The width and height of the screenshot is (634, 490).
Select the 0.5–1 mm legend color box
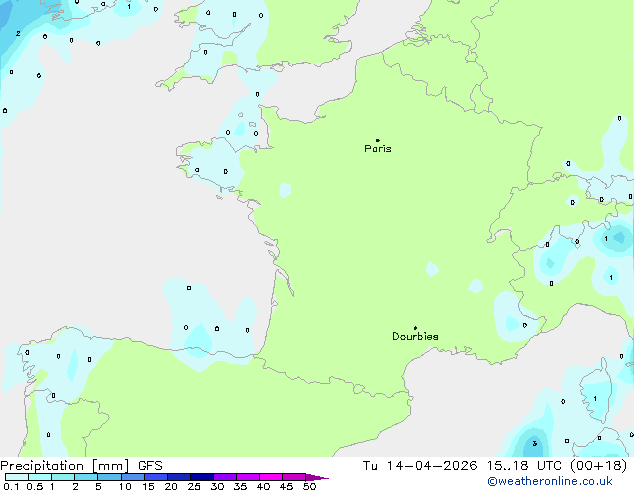(x=40, y=477)
